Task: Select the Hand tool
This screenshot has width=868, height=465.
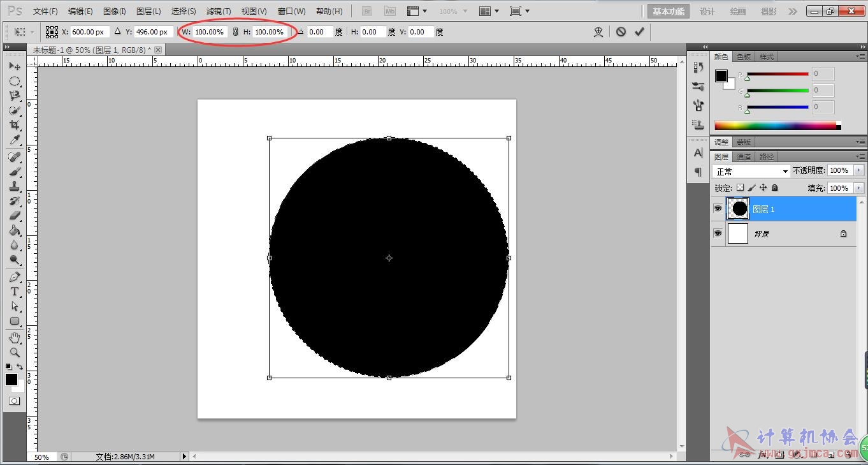Action: 14,337
